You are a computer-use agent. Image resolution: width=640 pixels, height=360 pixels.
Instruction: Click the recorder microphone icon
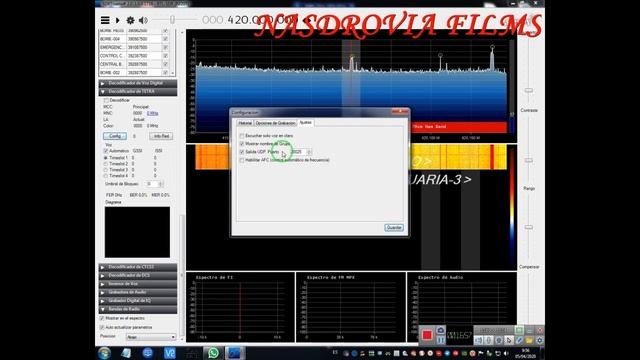point(489,340)
